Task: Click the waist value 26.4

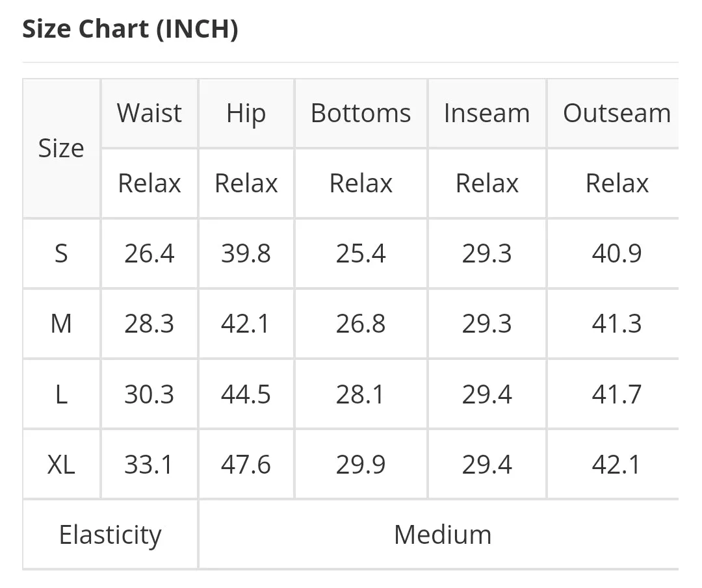Action: pyautogui.click(x=149, y=253)
